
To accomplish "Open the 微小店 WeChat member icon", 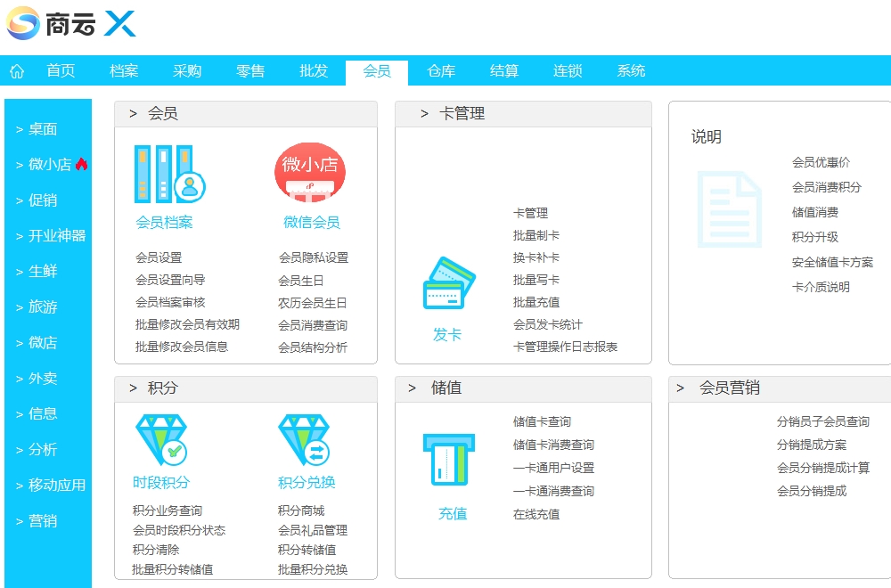I will (x=310, y=172).
